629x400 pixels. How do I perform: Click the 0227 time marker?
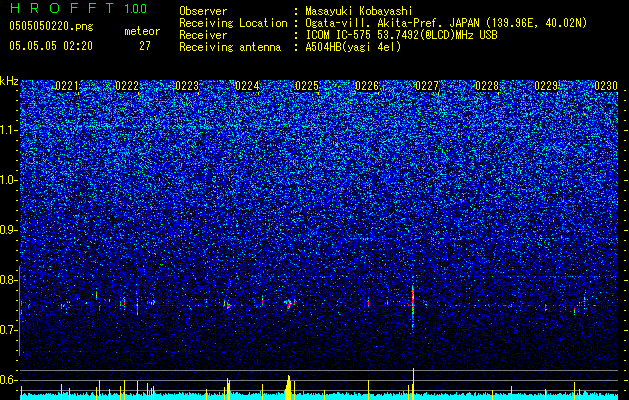coord(427,86)
